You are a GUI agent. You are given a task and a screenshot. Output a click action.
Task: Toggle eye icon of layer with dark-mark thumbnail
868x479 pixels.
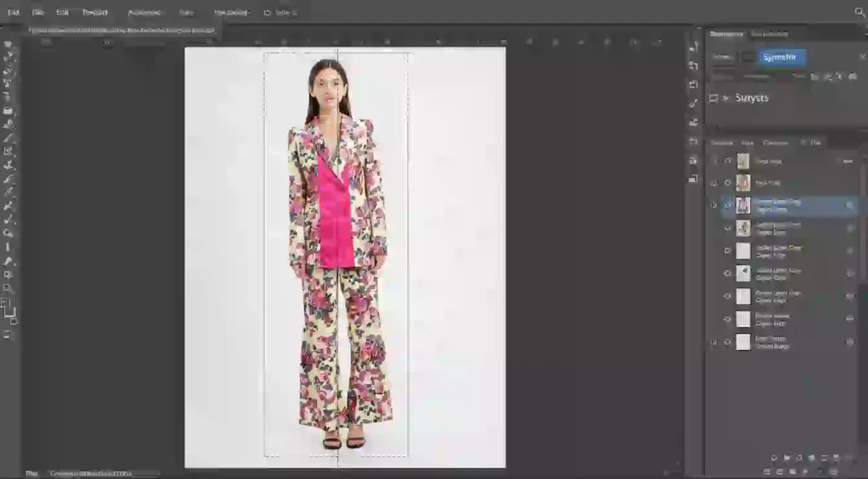click(x=727, y=274)
